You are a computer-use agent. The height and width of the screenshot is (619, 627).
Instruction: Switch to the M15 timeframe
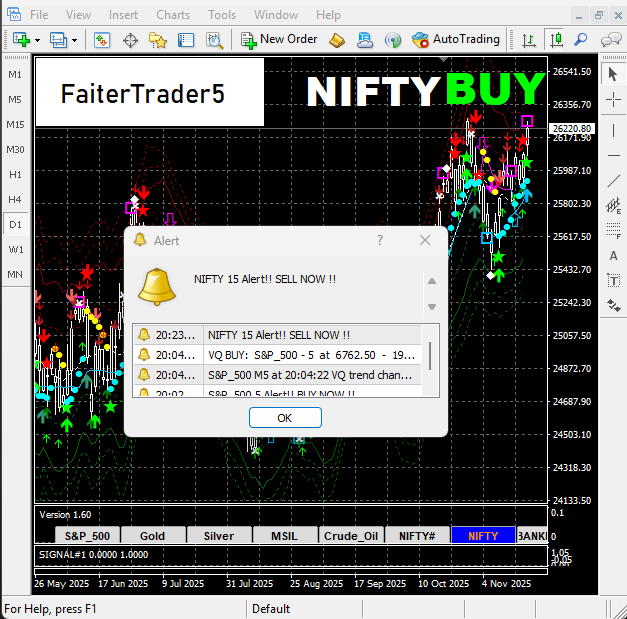point(15,125)
